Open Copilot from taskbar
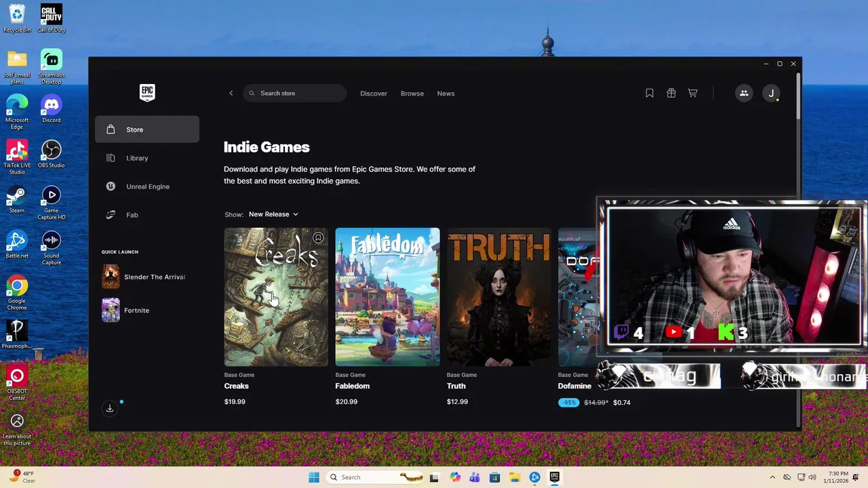The height and width of the screenshot is (488, 868). pos(455,477)
